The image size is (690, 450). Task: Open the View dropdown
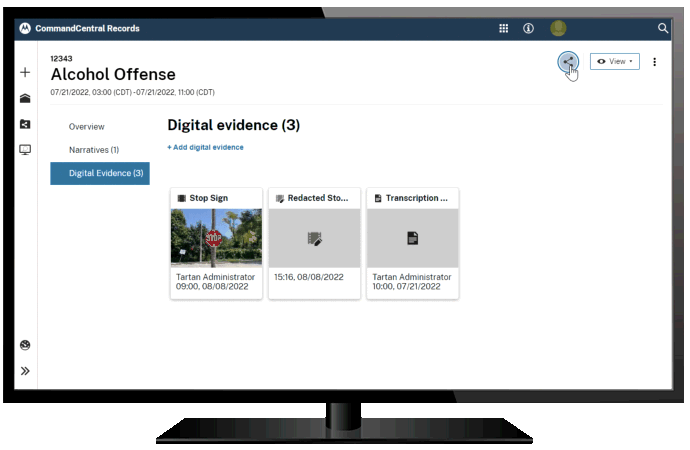tap(614, 61)
